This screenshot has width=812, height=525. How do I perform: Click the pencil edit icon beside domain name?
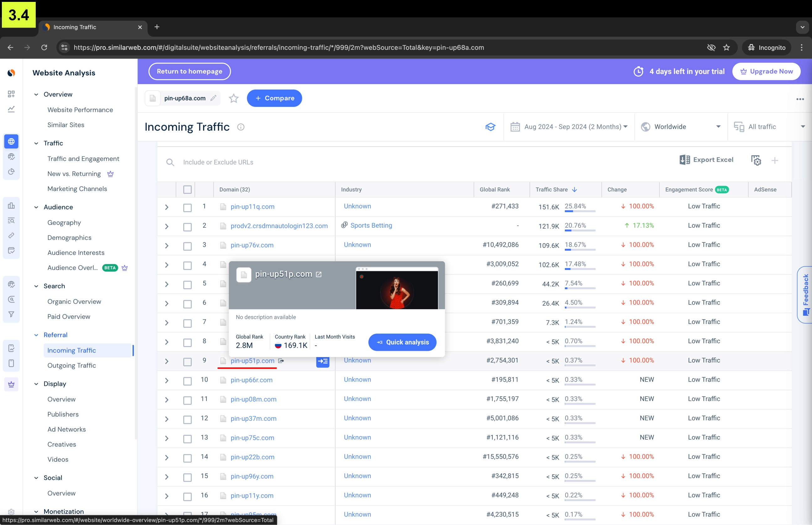[x=213, y=98]
